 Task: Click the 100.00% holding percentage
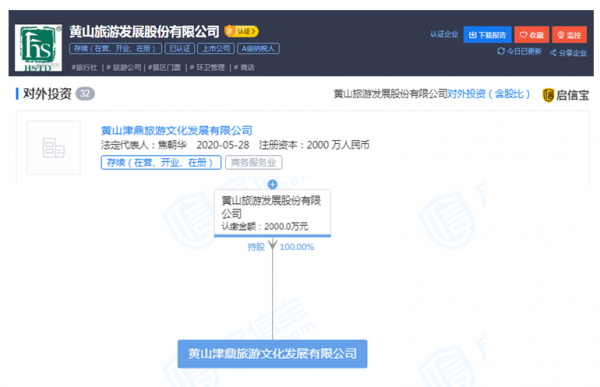pos(297,247)
